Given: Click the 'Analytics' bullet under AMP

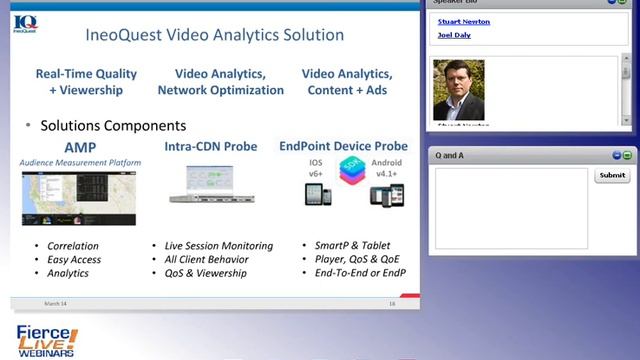Looking at the screenshot, I should coord(68,273).
